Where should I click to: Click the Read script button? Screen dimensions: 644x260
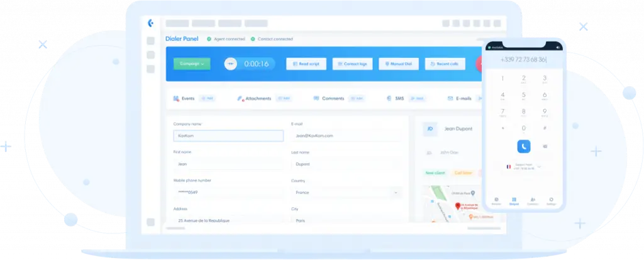click(306, 64)
